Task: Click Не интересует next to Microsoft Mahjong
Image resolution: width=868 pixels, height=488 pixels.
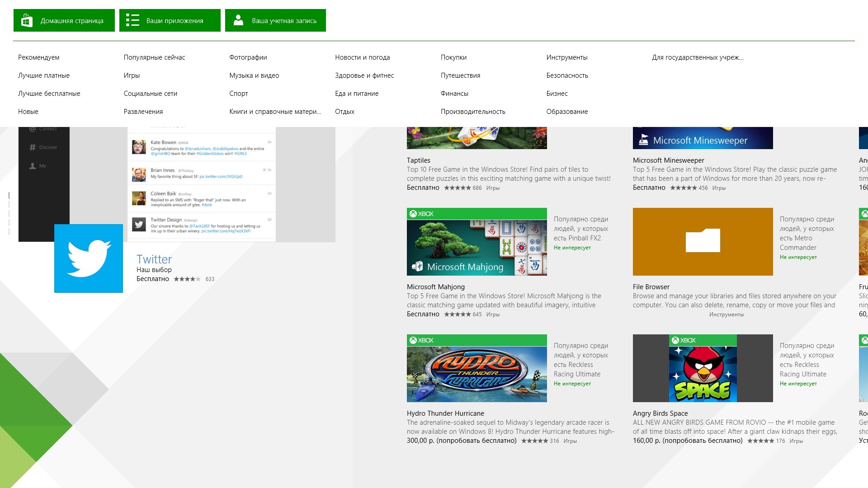Action: pyautogui.click(x=572, y=248)
